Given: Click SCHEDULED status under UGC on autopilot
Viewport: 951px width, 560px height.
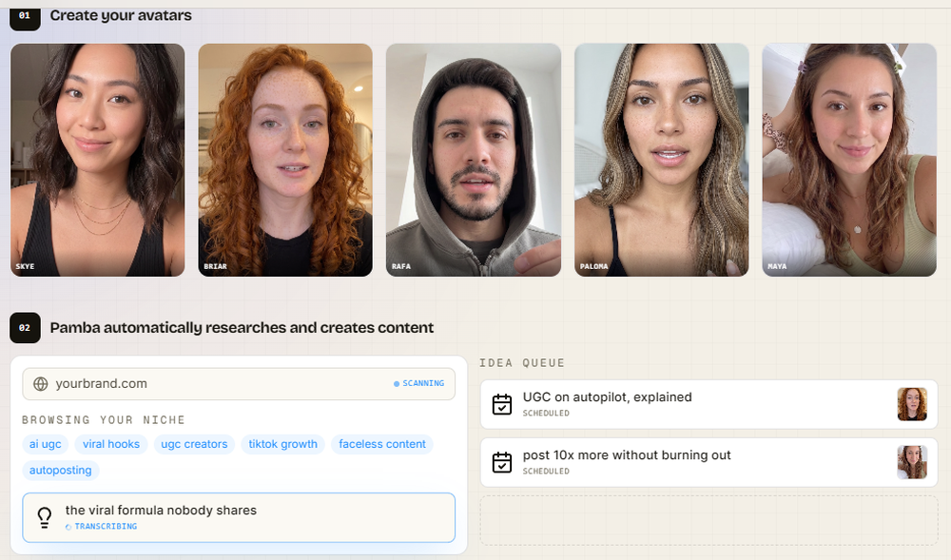Looking at the screenshot, I should tap(546, 414).
